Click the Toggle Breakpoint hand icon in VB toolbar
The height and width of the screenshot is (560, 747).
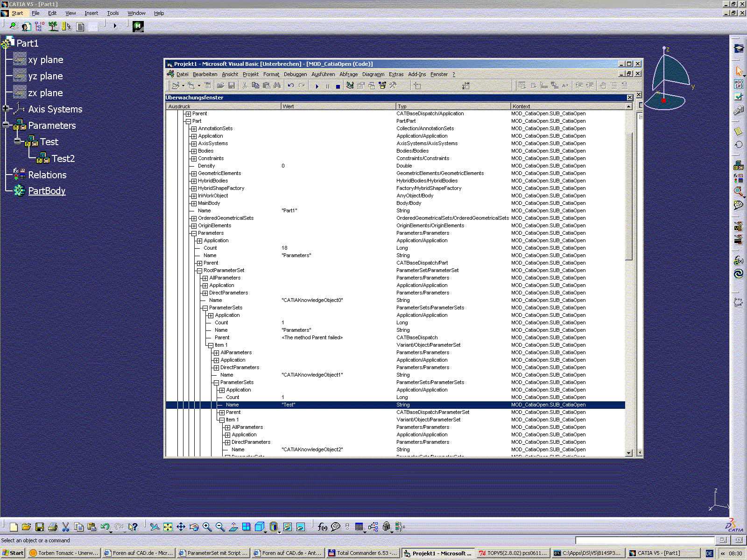[603, 85]
